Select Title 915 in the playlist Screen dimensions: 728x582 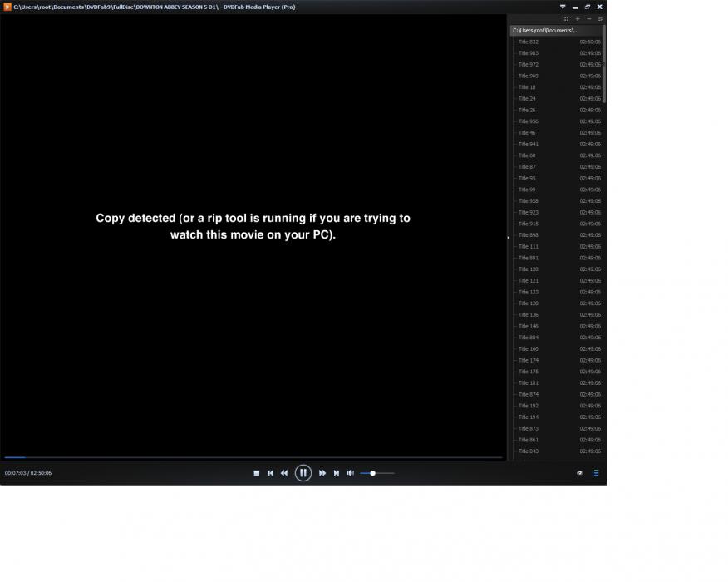[557, 224]
